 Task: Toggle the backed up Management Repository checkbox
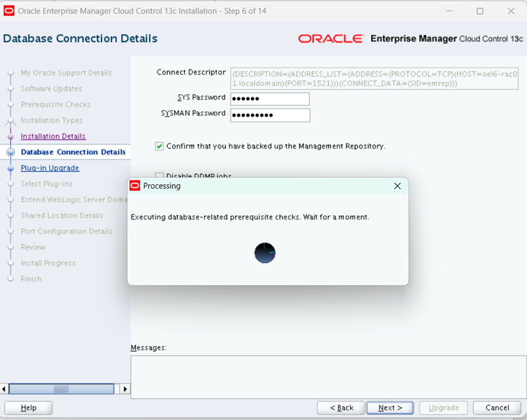pyautogui.click(x=159, y=146)
